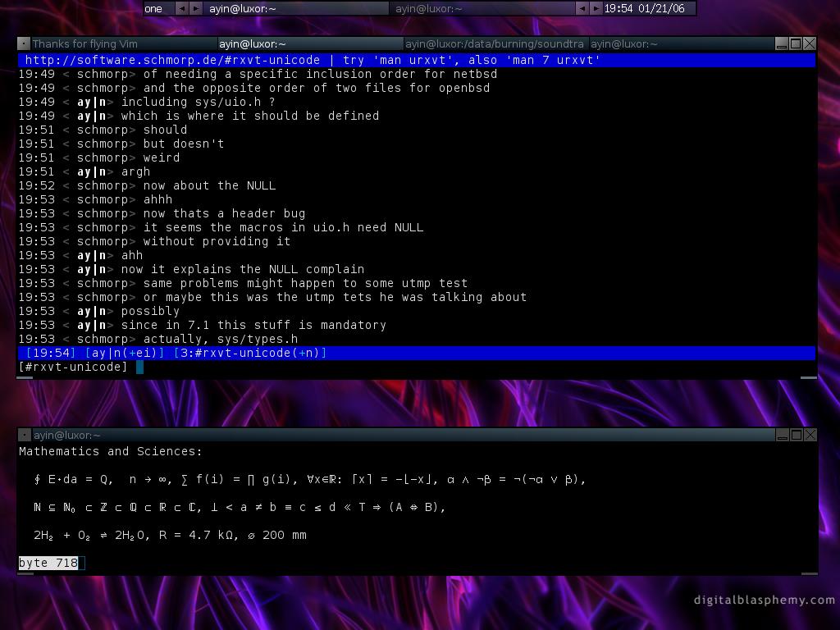Screen dimensions: 840x630
Task: Close the lower math terminal window
Action: (809, 435)
